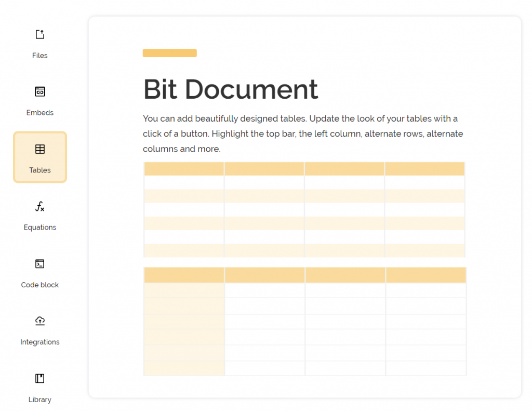The image size is (532, 412).
Task: Click the paragraph about beautifully designed tables
Action: (303, 134)
